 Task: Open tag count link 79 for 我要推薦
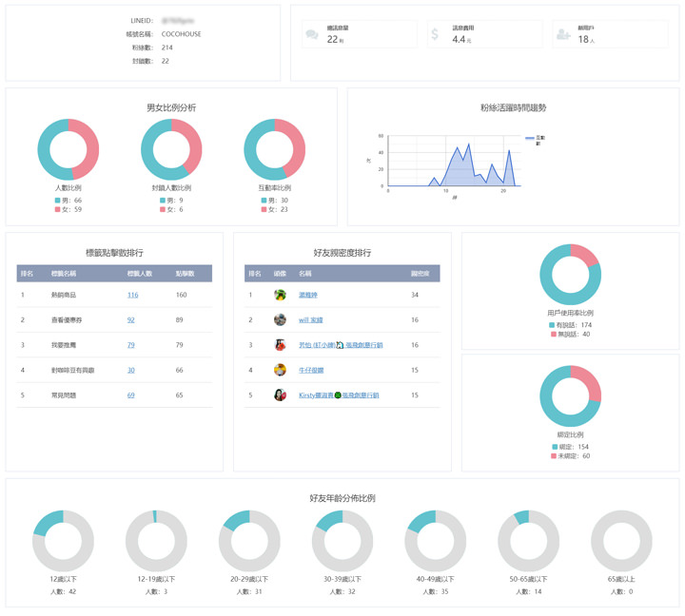click(130, 345)
